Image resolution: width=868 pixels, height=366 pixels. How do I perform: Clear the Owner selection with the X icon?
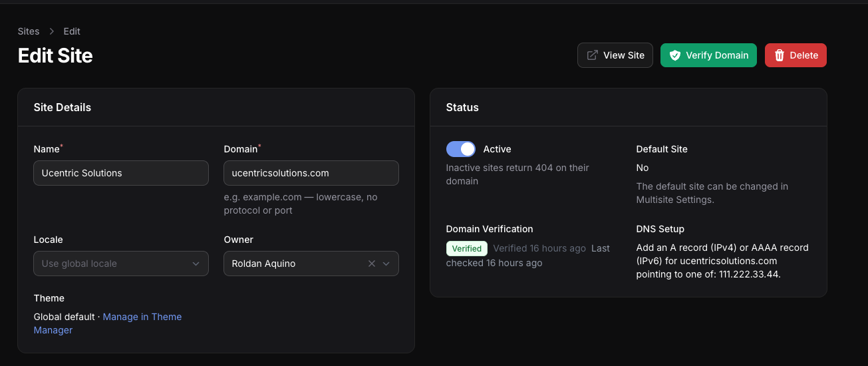pos(372,264)
